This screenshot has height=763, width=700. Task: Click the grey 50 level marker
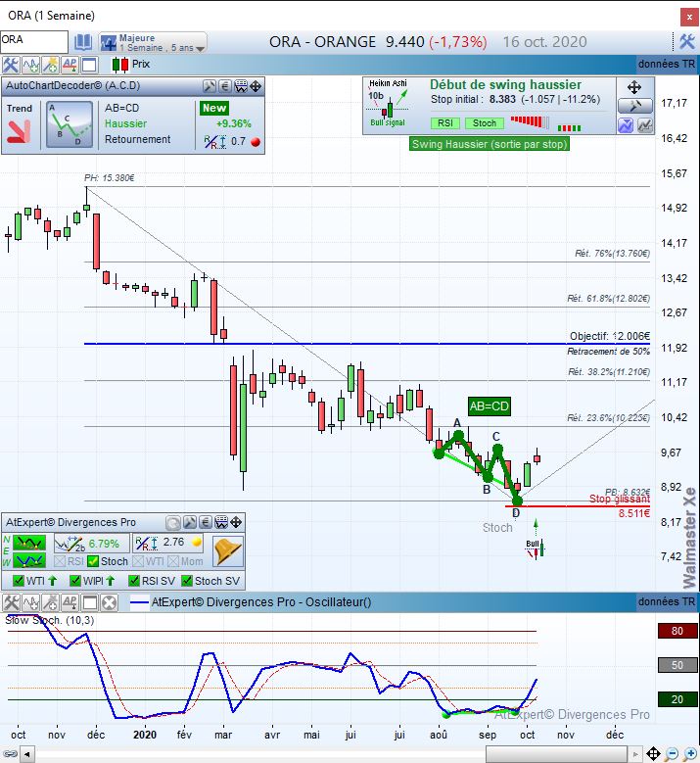pos(677,665)
